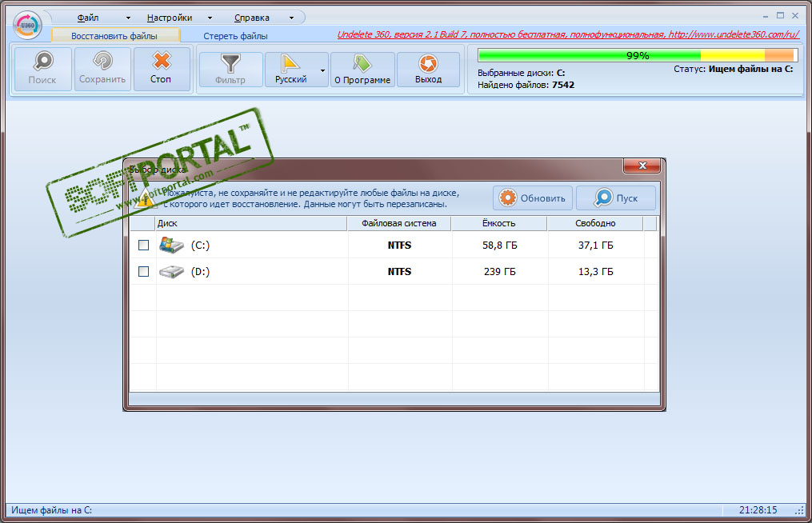
Task: Click the Сохранить recover toolbar button
Action: [x=102, y=69]
